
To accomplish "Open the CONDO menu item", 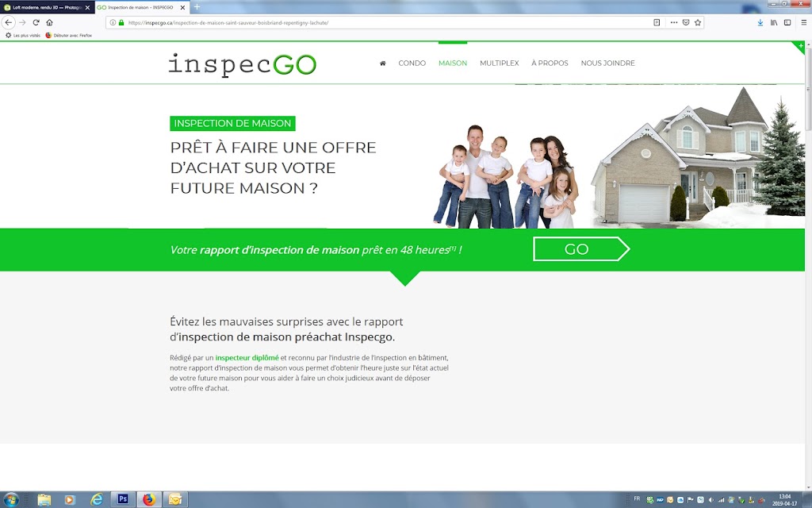I will pyautogui.click(x=412, y=63).
